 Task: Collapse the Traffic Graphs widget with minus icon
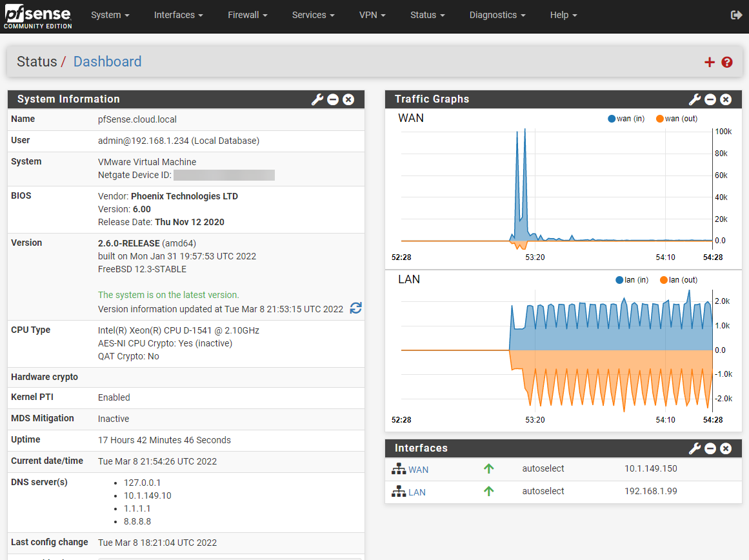[710, 99]
